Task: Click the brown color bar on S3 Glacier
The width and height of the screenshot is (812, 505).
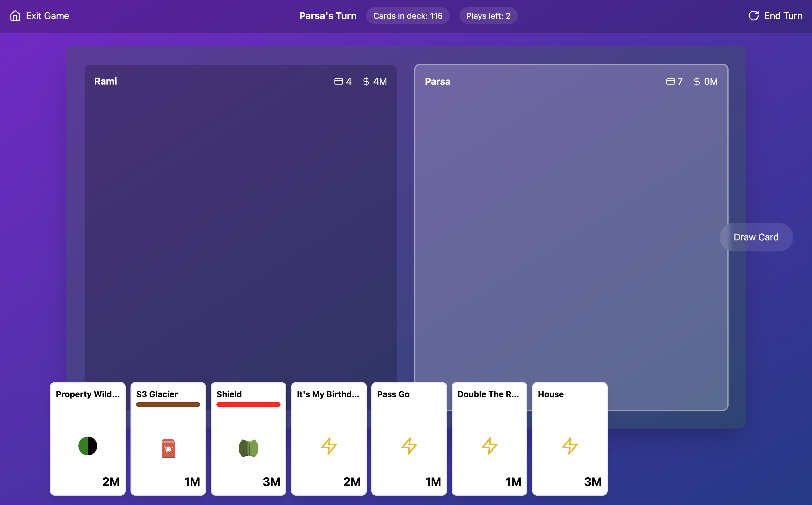Action: click(x=168, y=404)
